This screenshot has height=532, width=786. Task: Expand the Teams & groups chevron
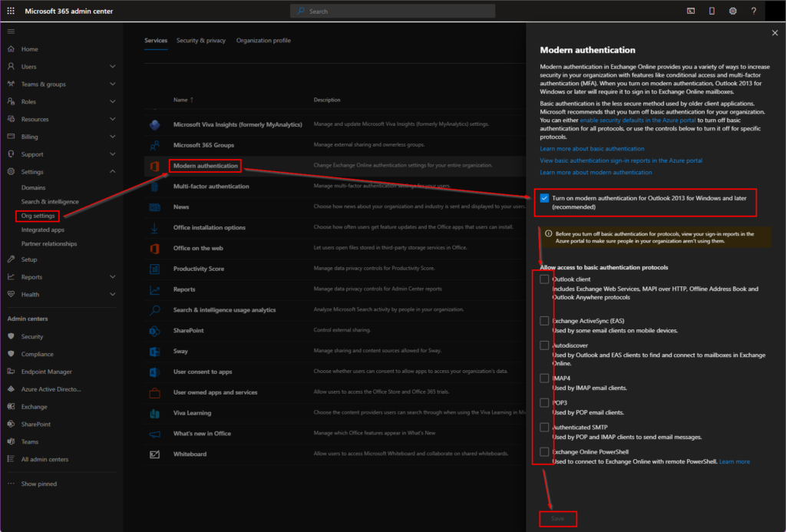point(112,84)
